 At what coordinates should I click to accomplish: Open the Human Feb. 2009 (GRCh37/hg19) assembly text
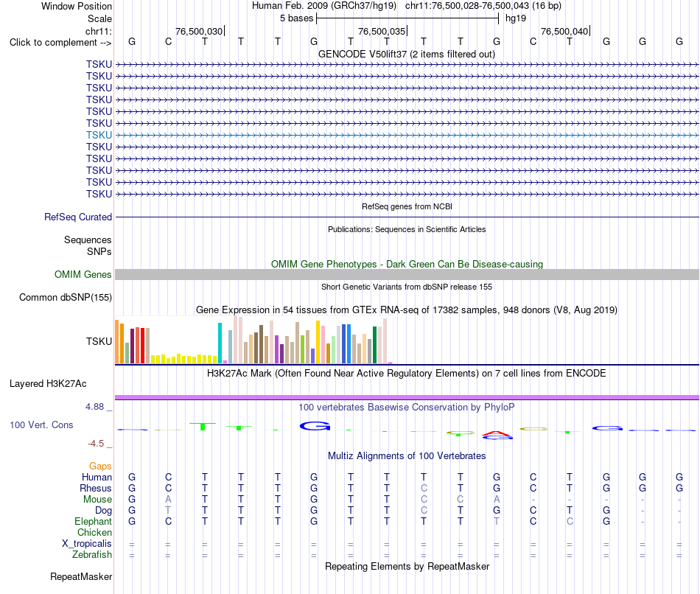[324, 6]
